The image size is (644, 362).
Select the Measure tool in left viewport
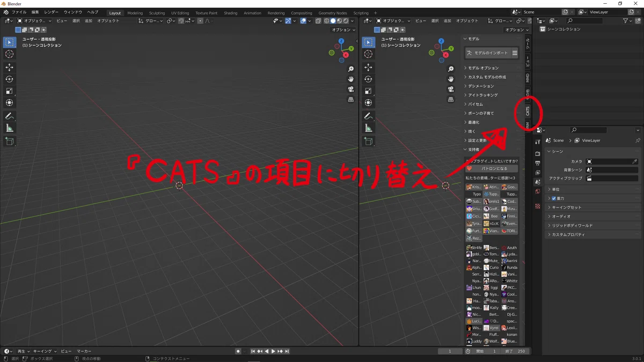pyautogui.click(x=10, y=128)
